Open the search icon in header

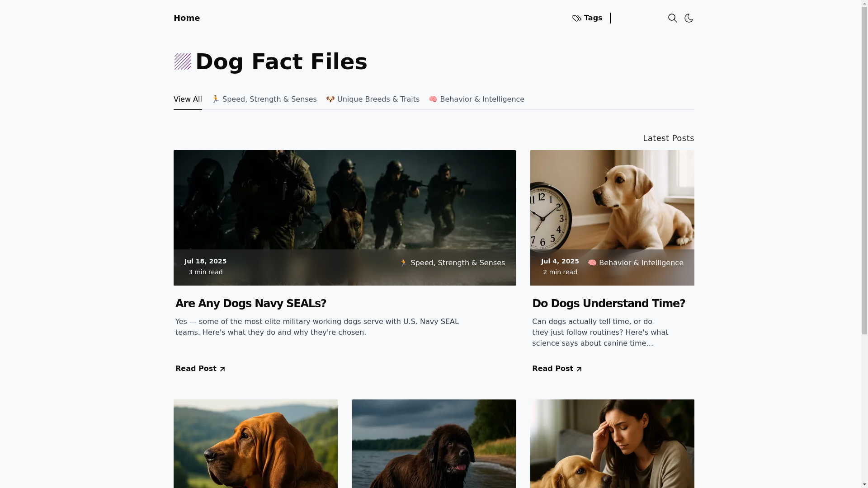[672, 18]
